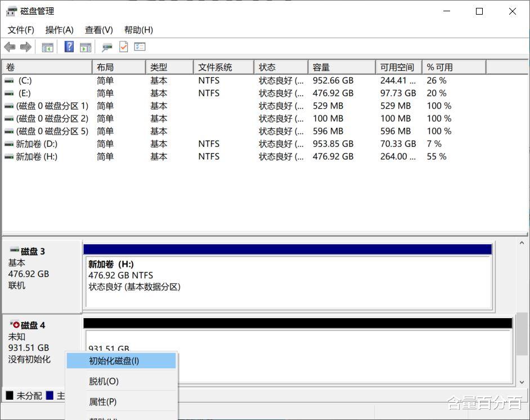Viewport: 530px width, 420px height.
Task: Click the 55 % available cell
Action: pos(437,157)
